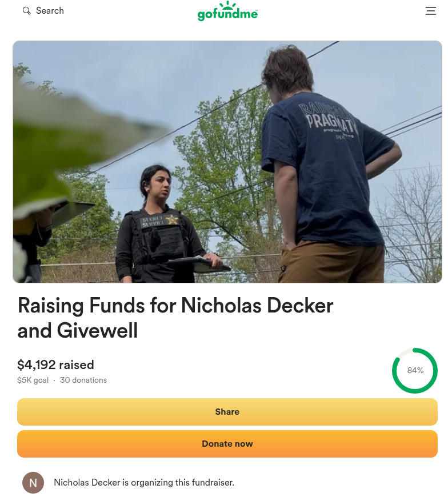The image size is (448, 501).
Task: Click the magnifying glass search icon
Action: pos(26,11)
